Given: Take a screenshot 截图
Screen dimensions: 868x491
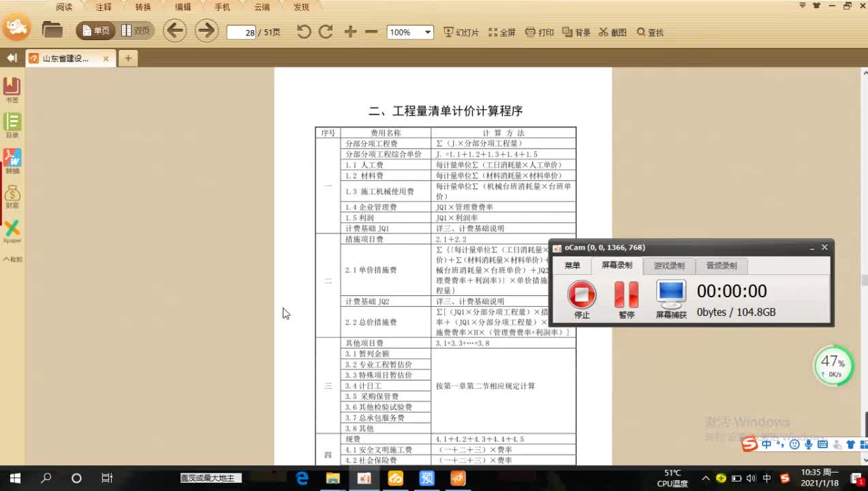Looking at the screenshot, I should pos(613,32).
